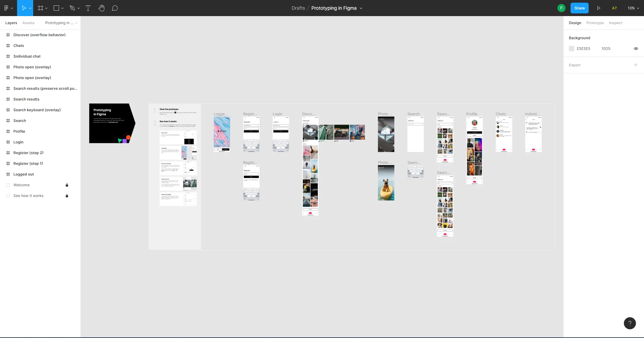Open the 13% zoom dropdown
The height and width of the screenshot is (338, 644).
[x=633, y=8]
